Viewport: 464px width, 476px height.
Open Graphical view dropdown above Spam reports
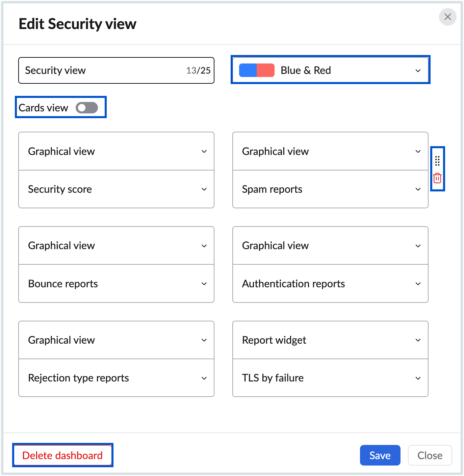330,151
